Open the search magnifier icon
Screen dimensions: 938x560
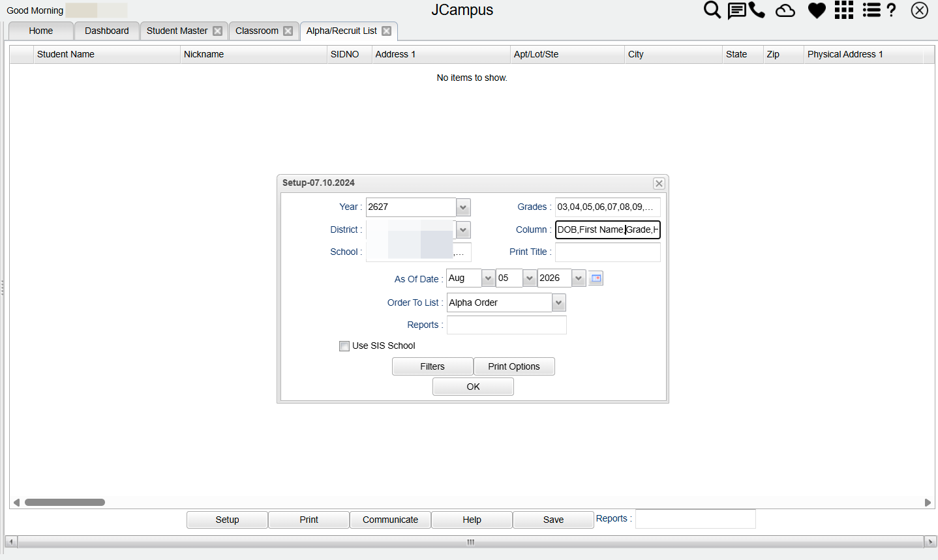coord(712,10)
